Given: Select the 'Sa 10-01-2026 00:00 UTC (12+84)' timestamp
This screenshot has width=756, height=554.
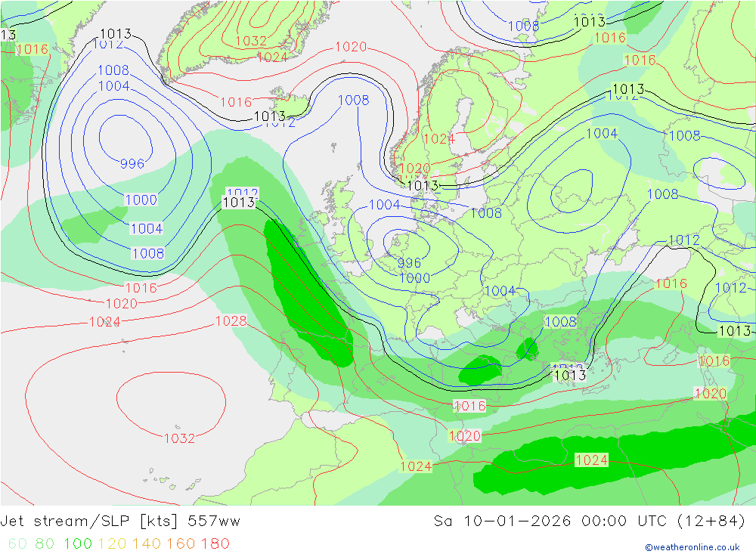Looking at the screenshot, I should pos(589,521).
